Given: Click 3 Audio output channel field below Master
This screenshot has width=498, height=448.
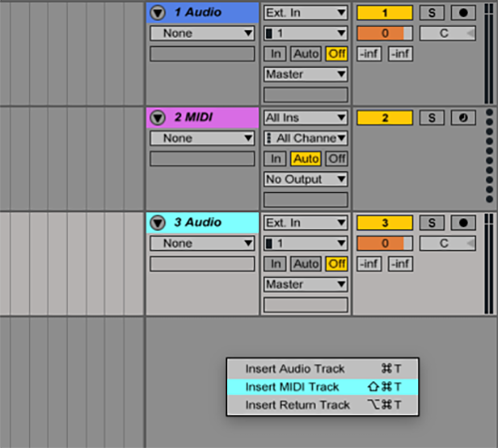Looking at the screenshot, I should point(306,305).
